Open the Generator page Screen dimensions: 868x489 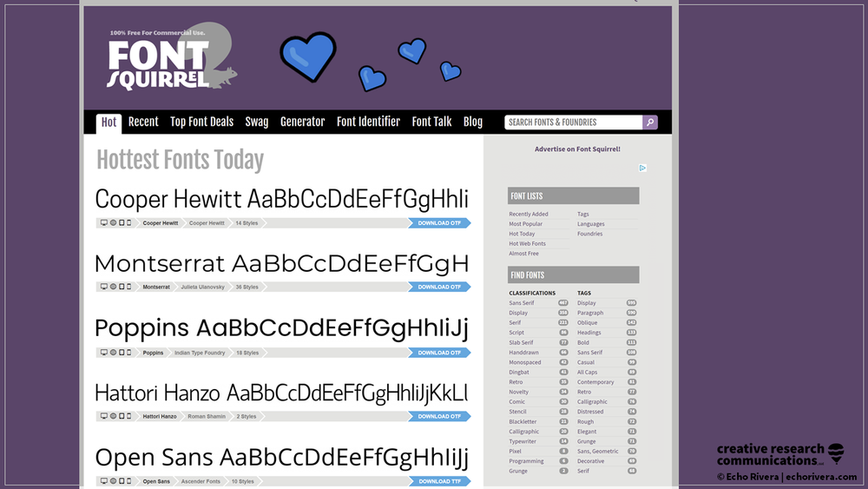(302, 122)
